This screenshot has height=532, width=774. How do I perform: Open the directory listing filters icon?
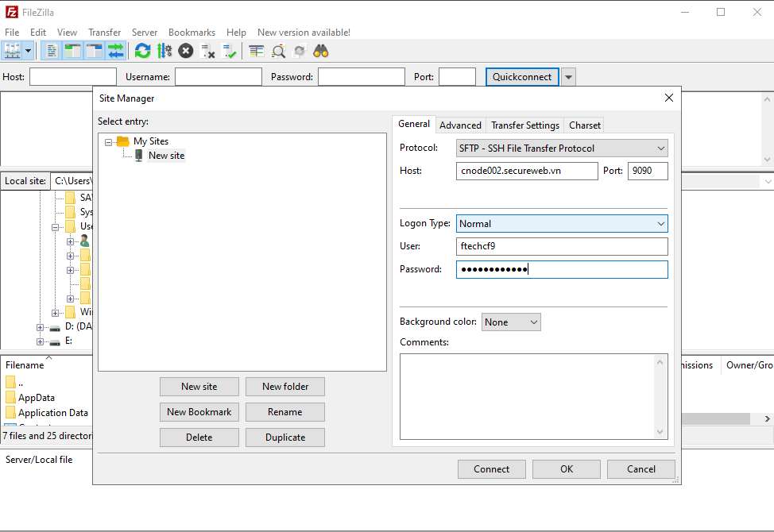click(x=256, y=51)
